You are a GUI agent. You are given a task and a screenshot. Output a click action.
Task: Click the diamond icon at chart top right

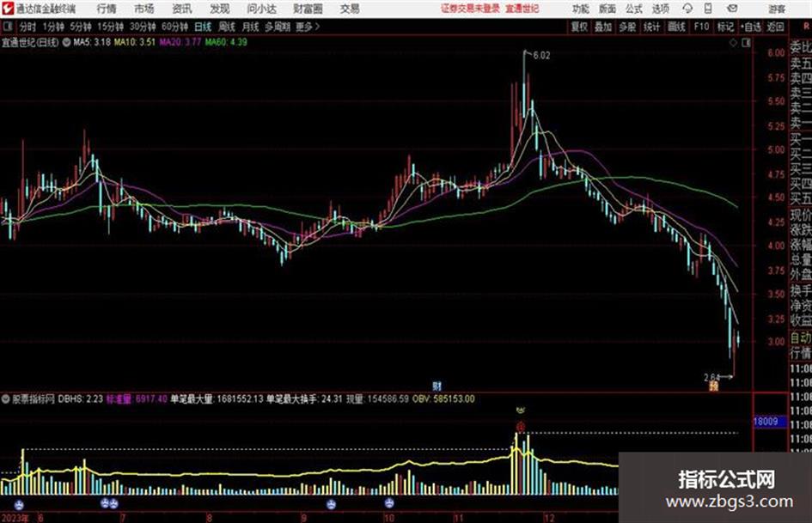733,43
